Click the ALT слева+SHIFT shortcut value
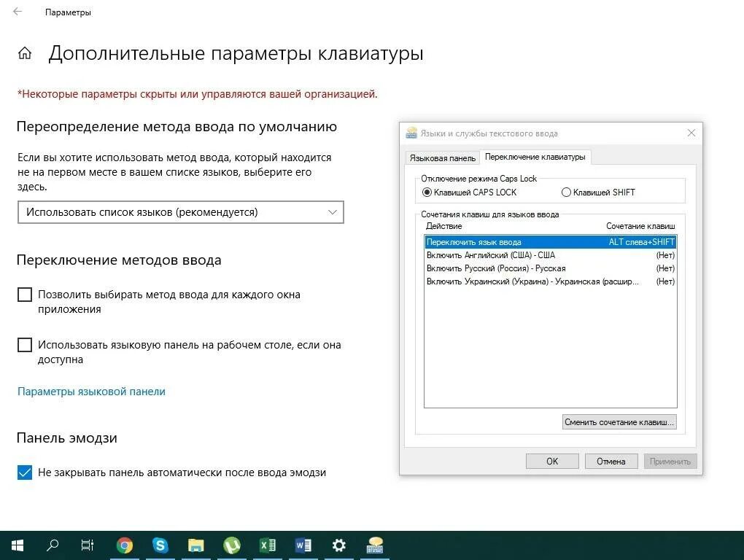 [641, 242]
